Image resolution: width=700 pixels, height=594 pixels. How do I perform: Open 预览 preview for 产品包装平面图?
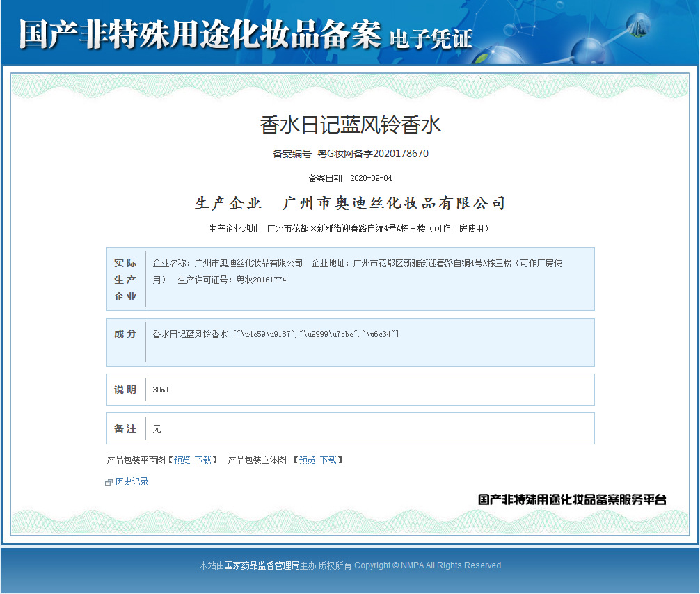(x=182, y=460)
